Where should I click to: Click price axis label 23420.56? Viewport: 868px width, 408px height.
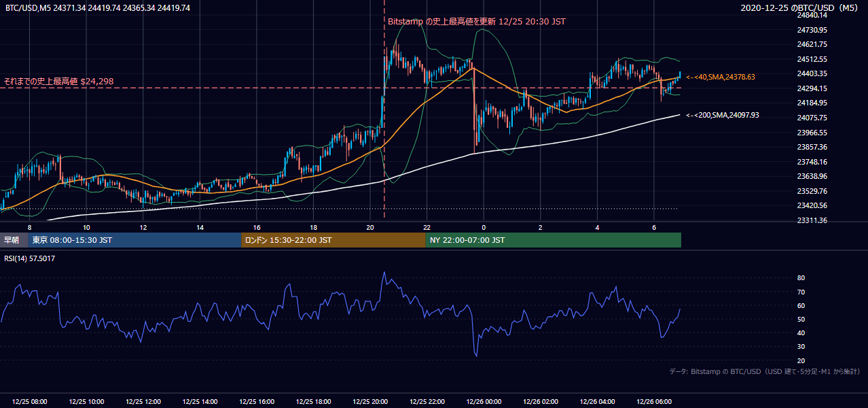click(x=812, y=205)
